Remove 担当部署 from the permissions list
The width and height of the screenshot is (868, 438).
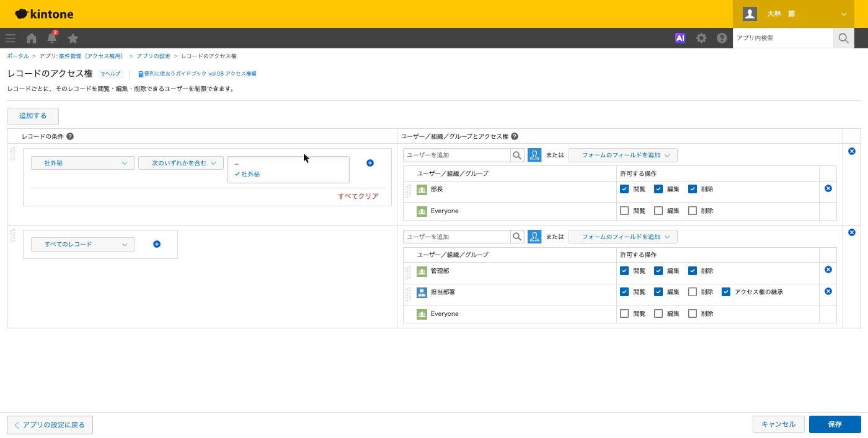(828, 291)
